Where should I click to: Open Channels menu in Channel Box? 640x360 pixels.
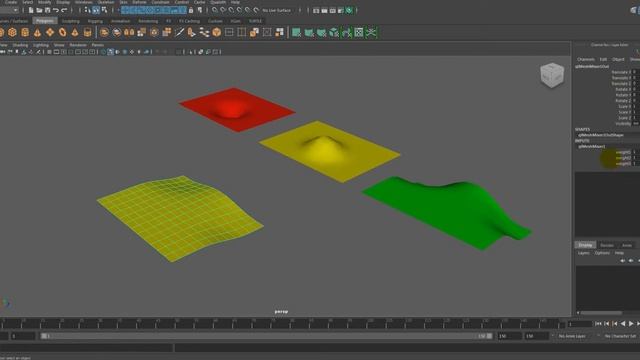coord(586,60)
